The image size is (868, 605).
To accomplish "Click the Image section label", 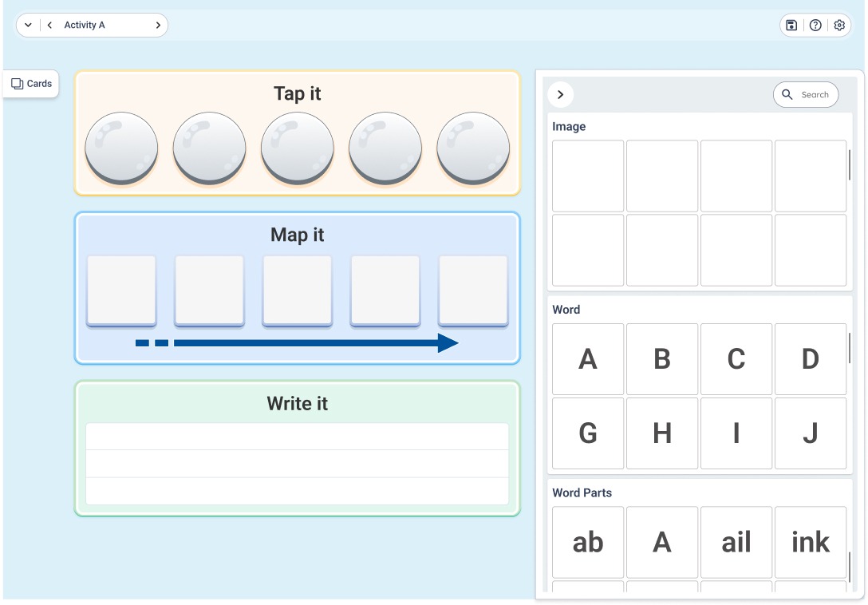I will pos(569,126).
